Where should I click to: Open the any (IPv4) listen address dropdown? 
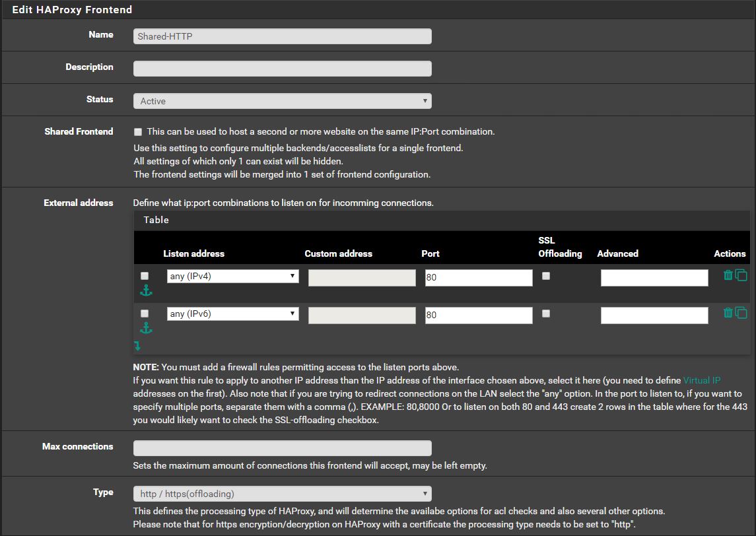click(232, 277)
